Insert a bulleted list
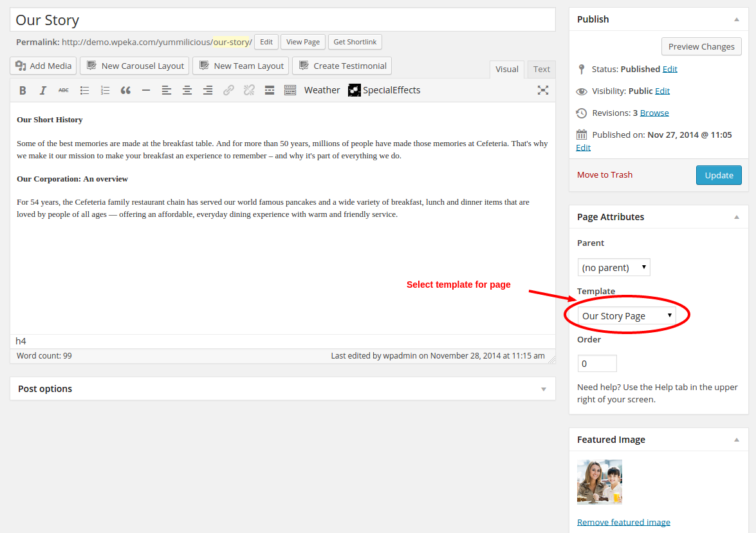The height and width of the screenshot is (533, 756). point(84,91)
